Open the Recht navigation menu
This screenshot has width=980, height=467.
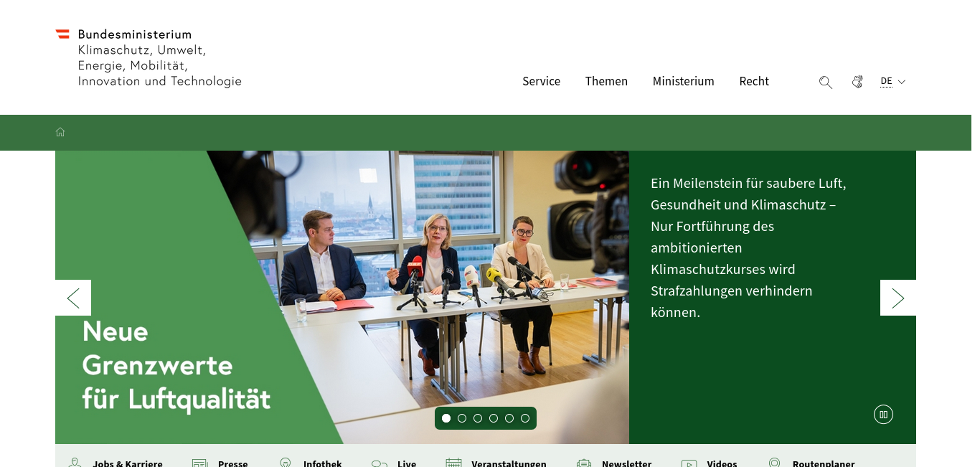tap(754, 81)
